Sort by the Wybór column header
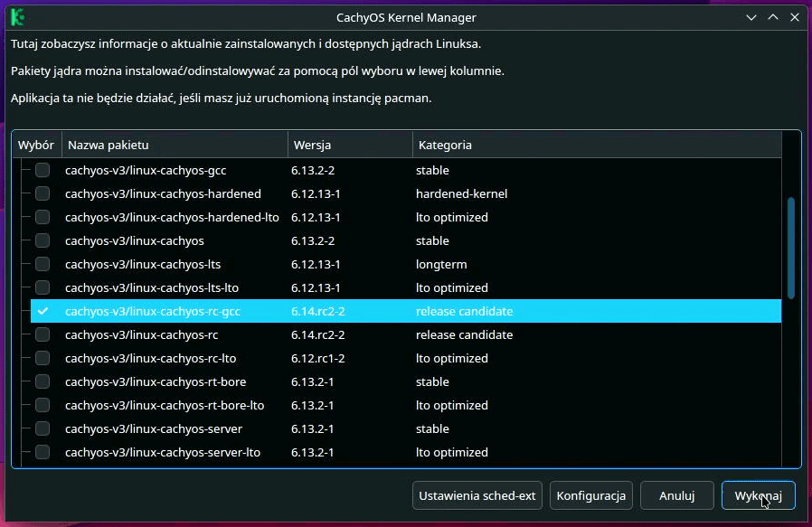 37,145
